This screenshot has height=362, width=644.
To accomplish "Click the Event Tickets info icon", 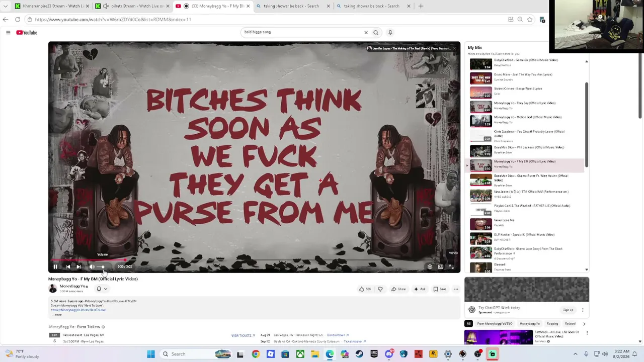I will (103, 327).
